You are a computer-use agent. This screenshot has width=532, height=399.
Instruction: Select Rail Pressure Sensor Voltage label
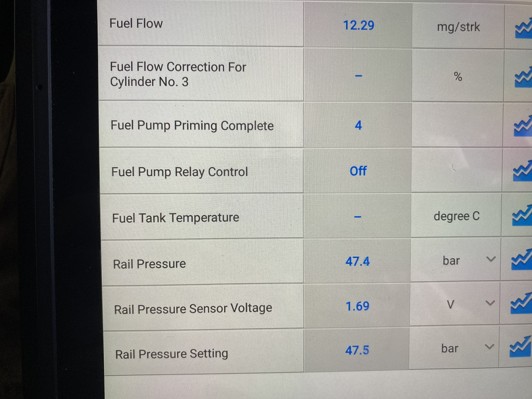click(x=193, y=308)
